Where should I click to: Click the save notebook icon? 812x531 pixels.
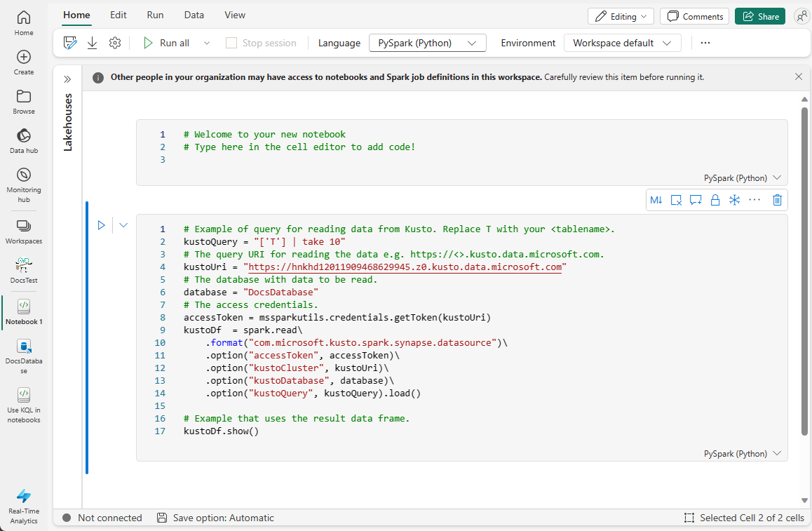(x=70, y=43)
